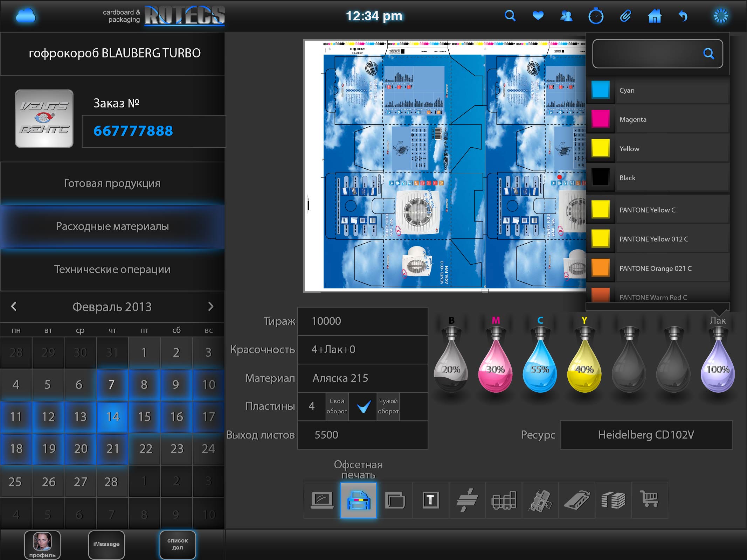This screenshot has height=560, width=747.
Task: Go home using the house icon
Action: pyautogui.click(x=654, y=16)
